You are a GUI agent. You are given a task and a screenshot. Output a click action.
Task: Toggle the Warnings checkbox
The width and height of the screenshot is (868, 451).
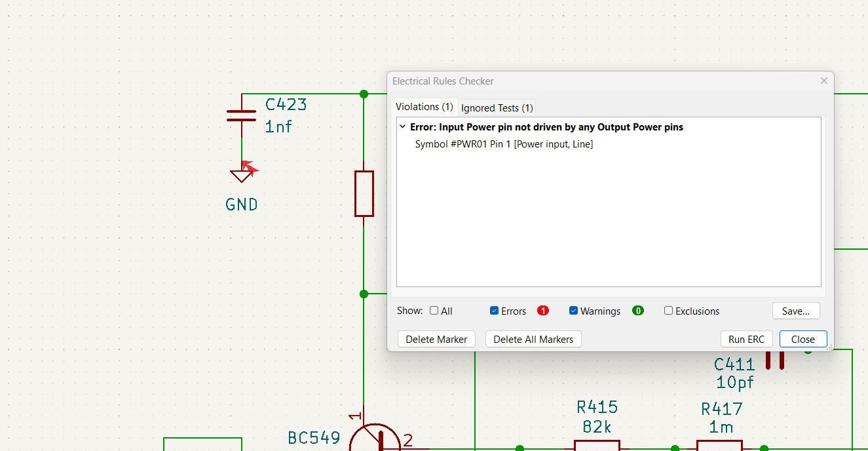(x=573, y=311)
